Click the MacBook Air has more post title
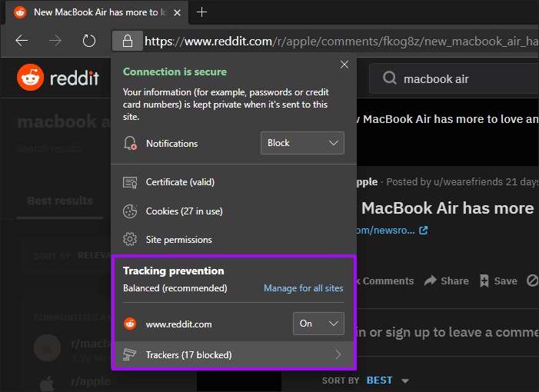Image resolution: width=539 pixels, height=392 pixels. click(447, 208)
